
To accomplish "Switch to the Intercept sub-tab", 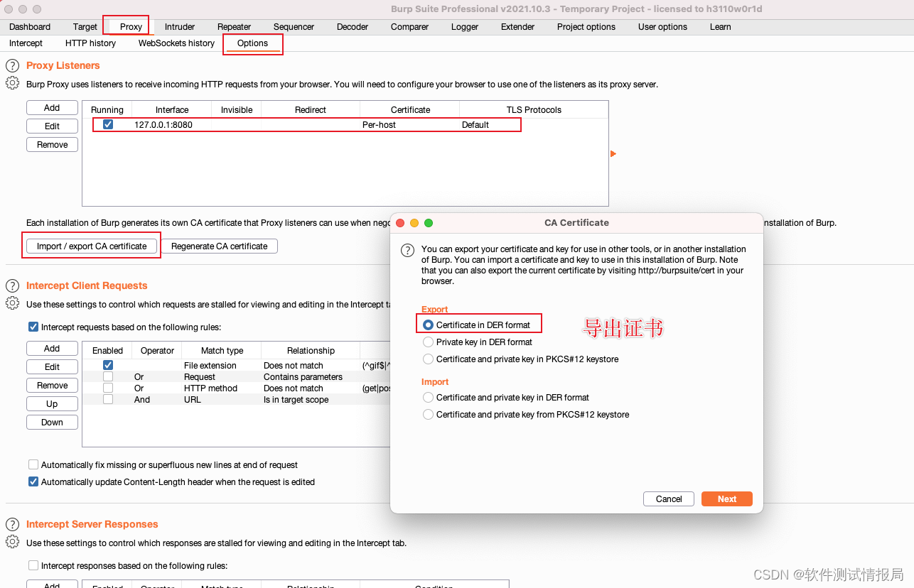I will [x=26, y=43].
